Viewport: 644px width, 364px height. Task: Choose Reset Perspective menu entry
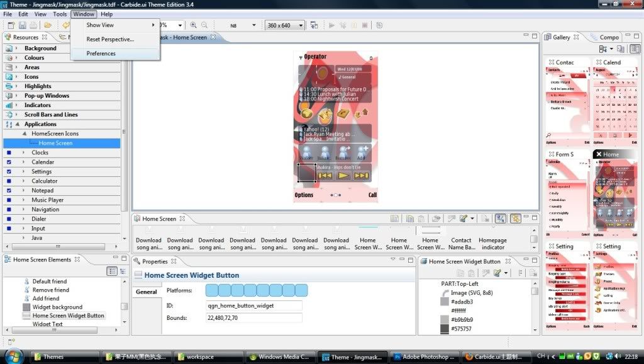110,39
